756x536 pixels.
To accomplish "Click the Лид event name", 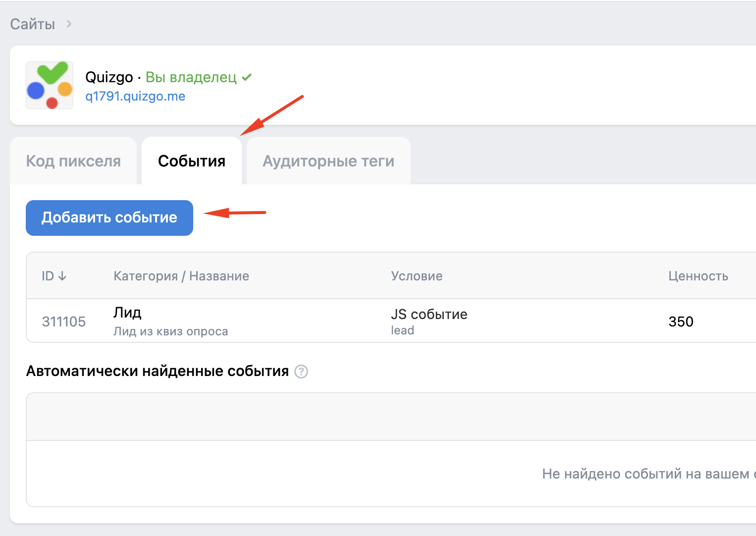I will tap(127, 313).
